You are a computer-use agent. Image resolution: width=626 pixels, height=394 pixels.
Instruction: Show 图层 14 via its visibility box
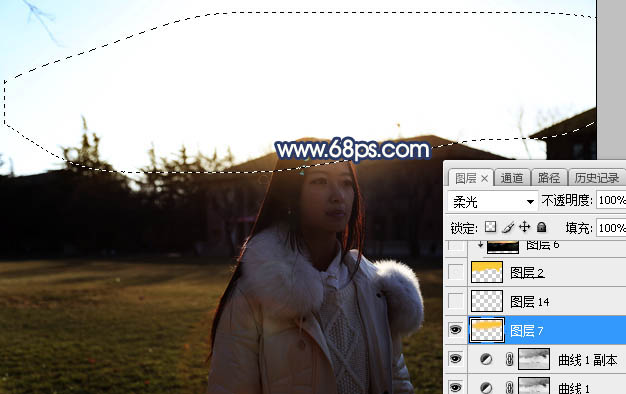pyautogui.click(x=456, y=301)
